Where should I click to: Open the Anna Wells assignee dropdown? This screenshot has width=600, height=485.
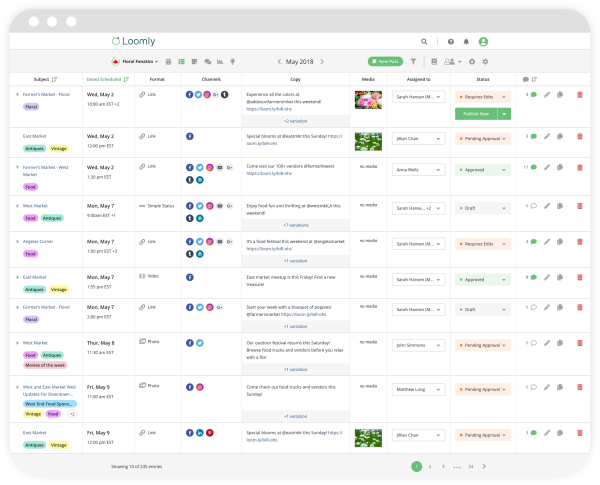click(x=418, y=170)
